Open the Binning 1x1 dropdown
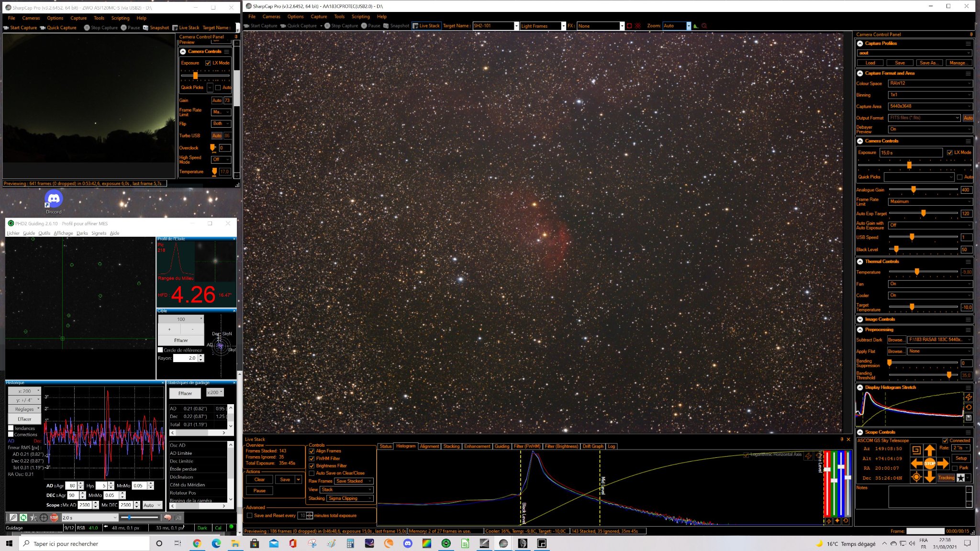Viewport: 980px width, 551px height. click(x=930, y=95)
